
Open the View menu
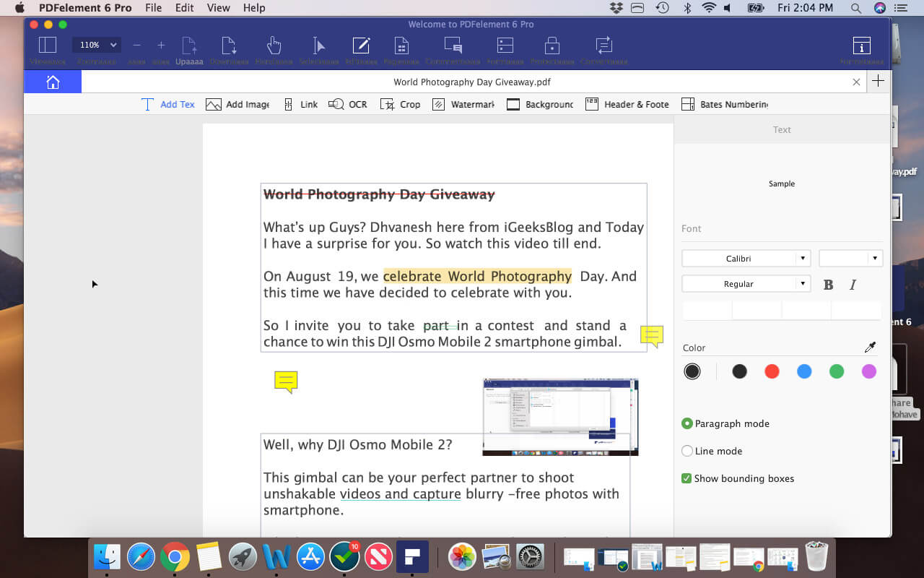[218, 8]
